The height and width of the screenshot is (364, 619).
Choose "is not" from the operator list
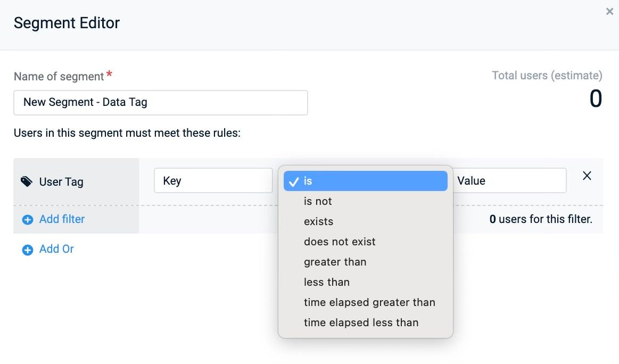(366, 201)
